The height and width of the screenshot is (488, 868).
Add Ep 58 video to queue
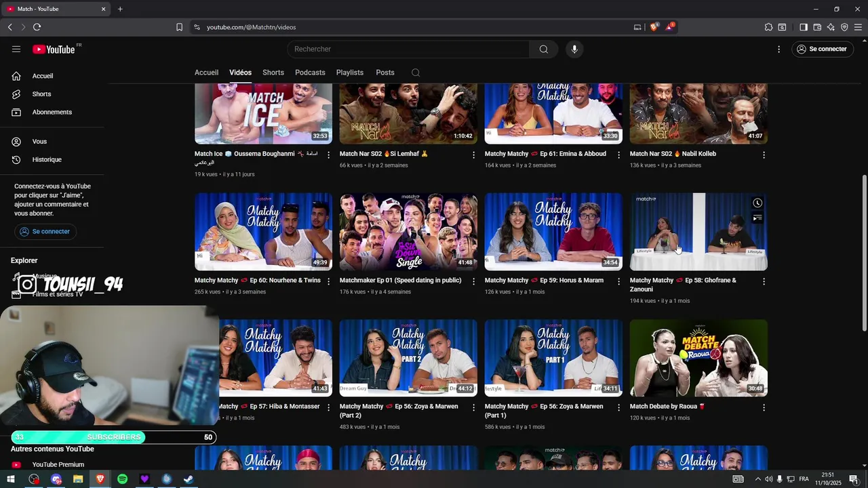757,218
